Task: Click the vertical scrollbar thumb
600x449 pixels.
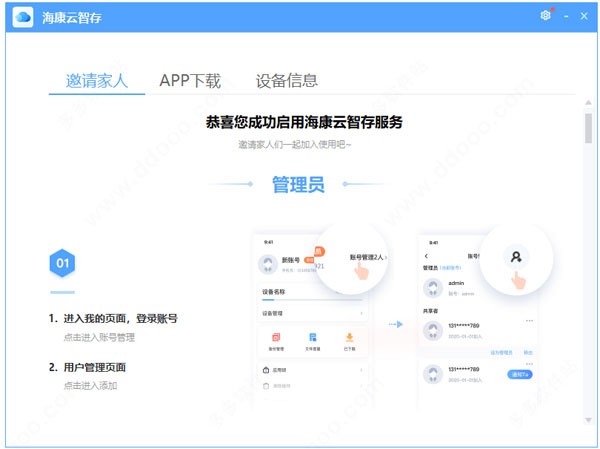Action: [588, 128]
